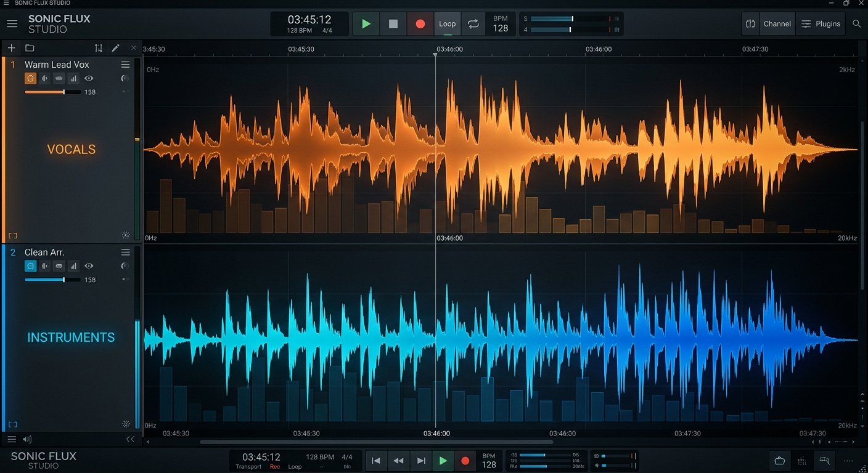The image size is (868, 473).
Task: Toggle link icon on Warm Lead Vox track
Action: pyautogui.click(x=59, y=78)
